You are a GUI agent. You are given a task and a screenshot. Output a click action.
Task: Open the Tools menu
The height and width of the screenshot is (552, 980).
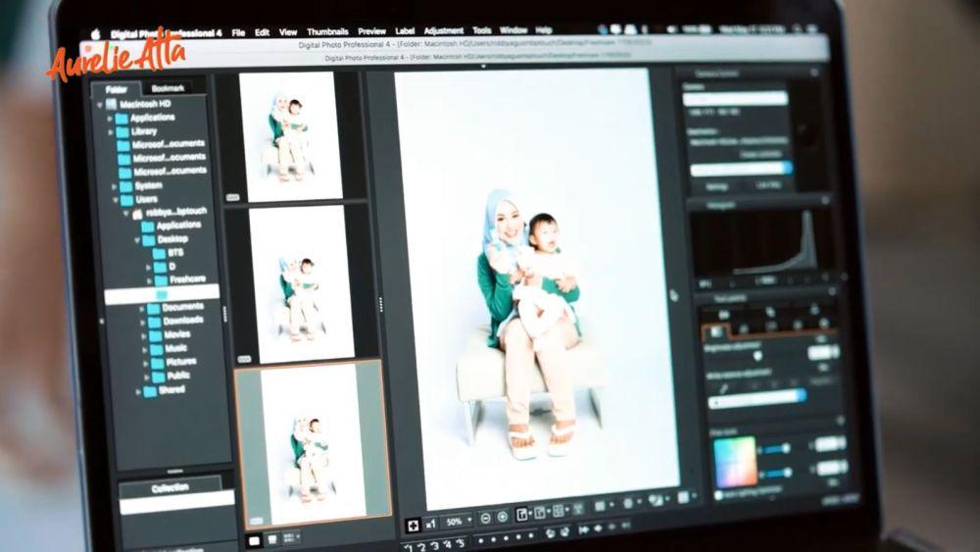click(482, 30)
